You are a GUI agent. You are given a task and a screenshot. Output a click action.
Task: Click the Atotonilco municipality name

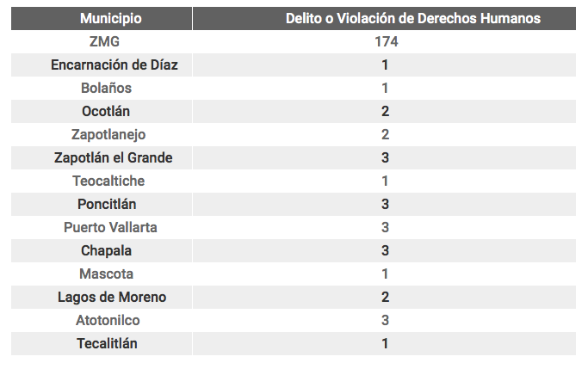(107, 320)
